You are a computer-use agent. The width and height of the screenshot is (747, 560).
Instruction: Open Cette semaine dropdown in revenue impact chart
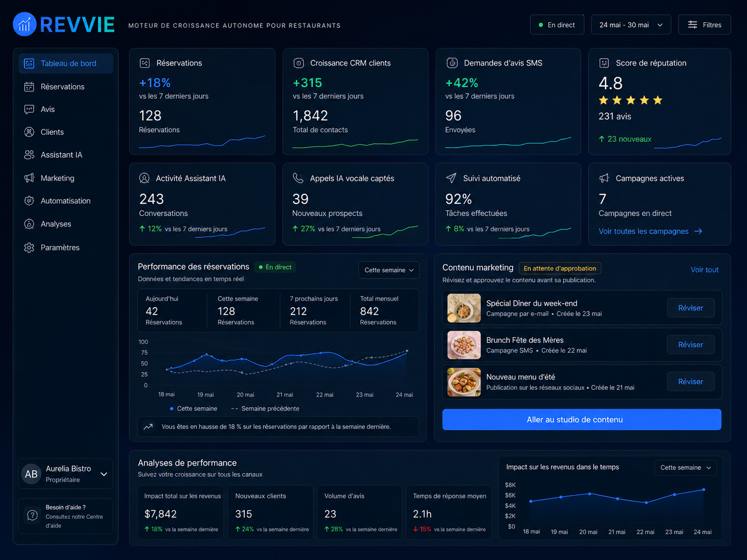[686, 468]
